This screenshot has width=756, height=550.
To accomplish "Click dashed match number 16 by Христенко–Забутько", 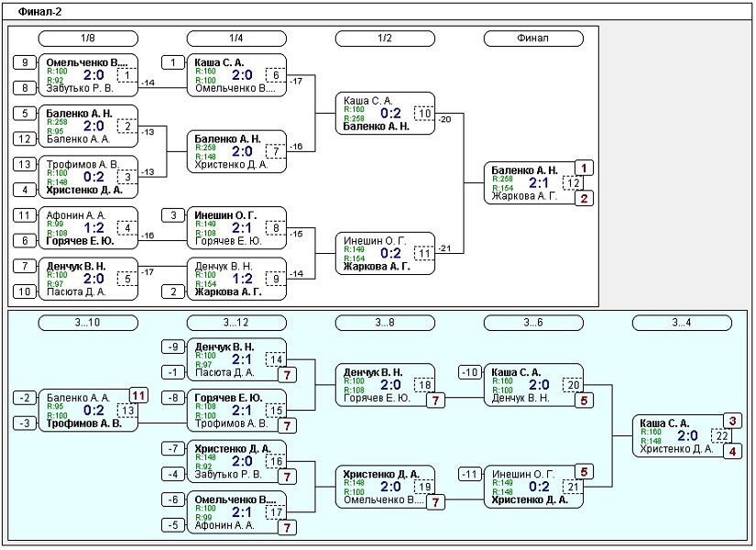I will coord(276,461).
